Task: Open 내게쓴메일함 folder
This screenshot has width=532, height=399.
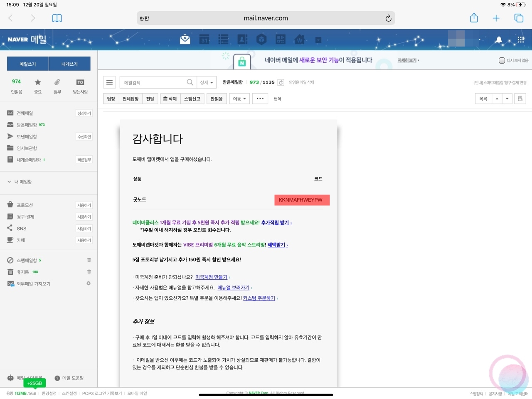Action: tap(29, 160)
